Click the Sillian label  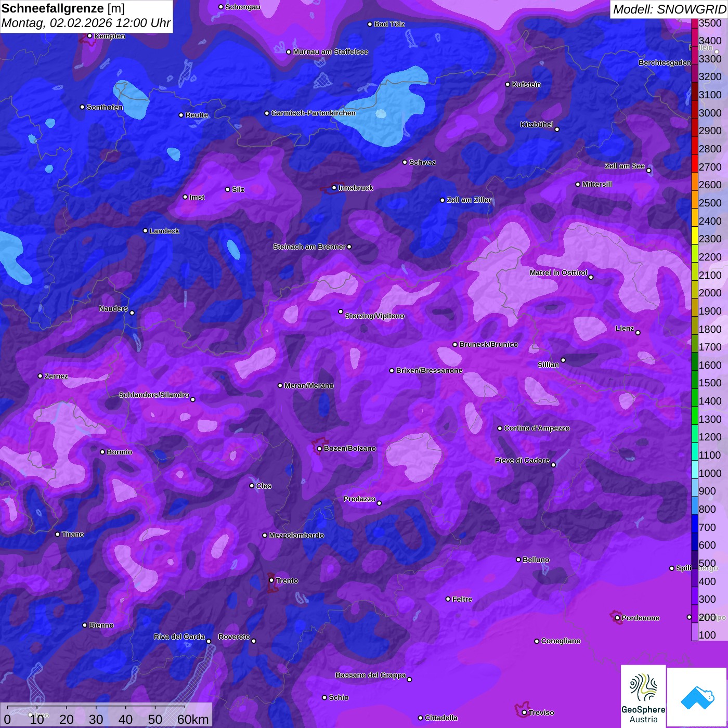click(x=548, y=365)
